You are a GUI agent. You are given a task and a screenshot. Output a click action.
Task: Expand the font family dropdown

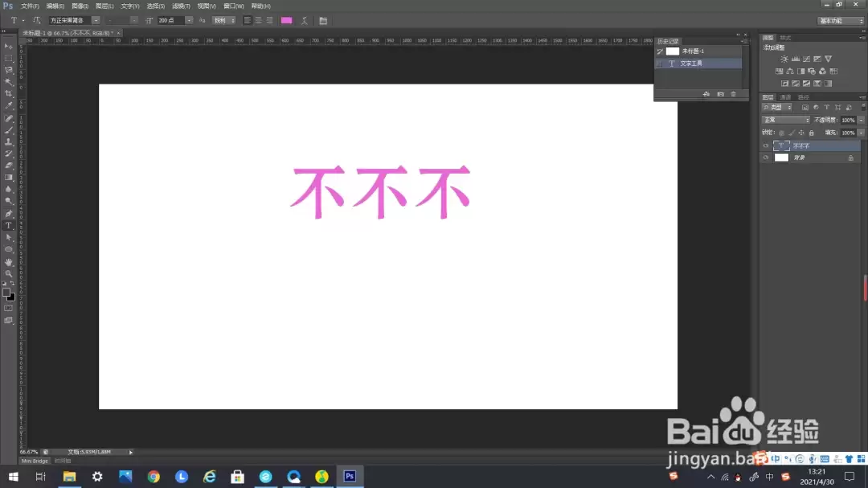[x=96, y=20]
